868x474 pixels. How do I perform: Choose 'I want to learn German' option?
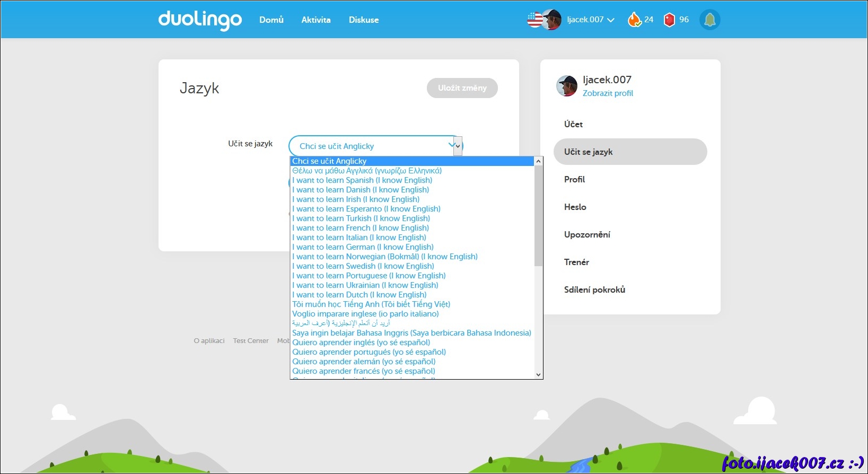363,247
